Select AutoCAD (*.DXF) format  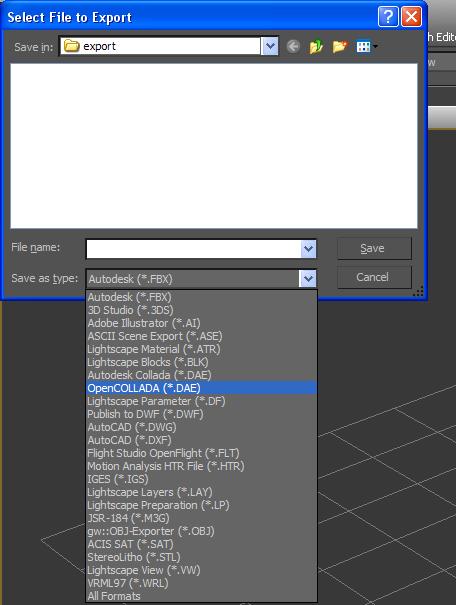201,440
